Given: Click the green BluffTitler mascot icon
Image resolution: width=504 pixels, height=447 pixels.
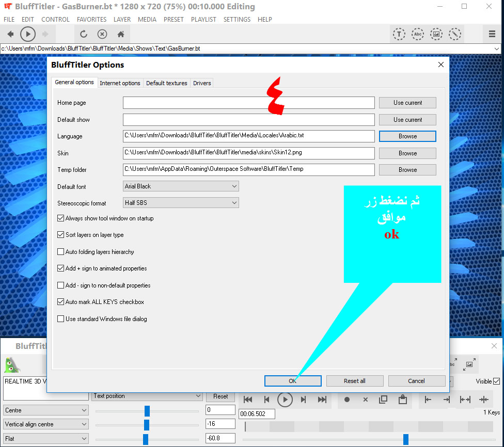Looking at the screenshot, I should (x=12, y=365).
